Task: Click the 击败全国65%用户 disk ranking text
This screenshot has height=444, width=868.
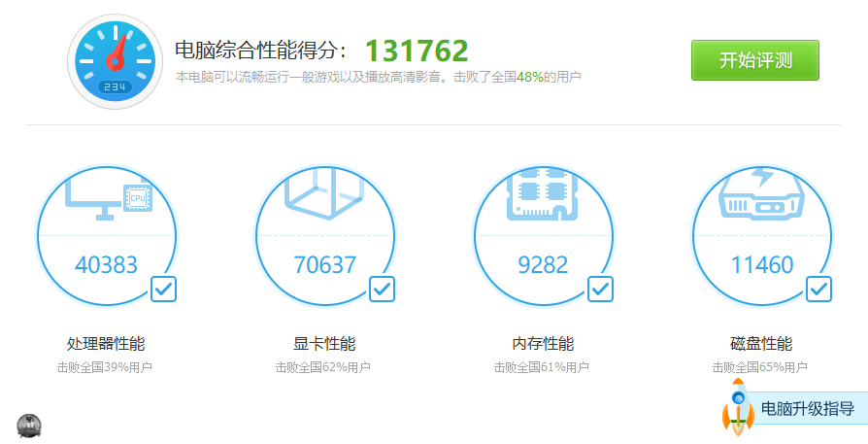Action: pyautogui.click(x=760, y=367)
